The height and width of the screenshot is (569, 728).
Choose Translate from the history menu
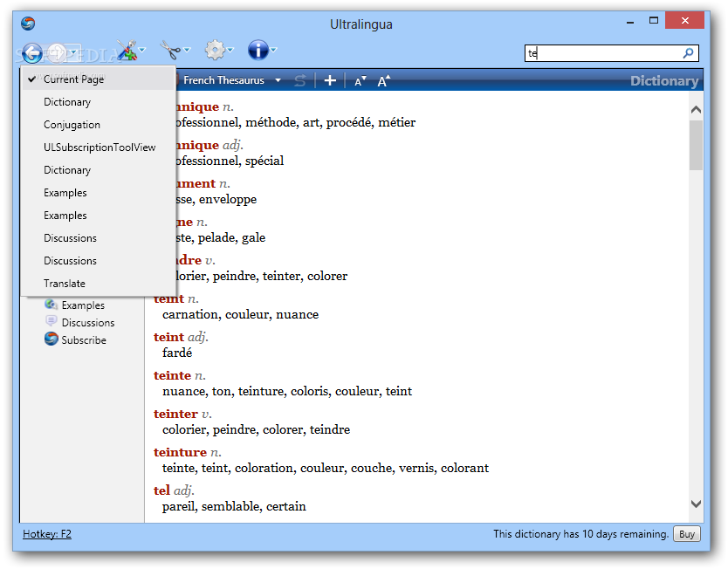coord(99,283)
